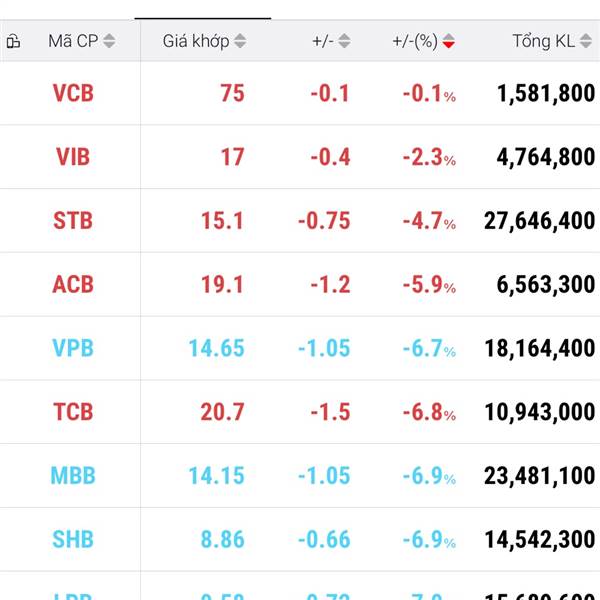Sort by +/-(%) percent column

[424, 41]
